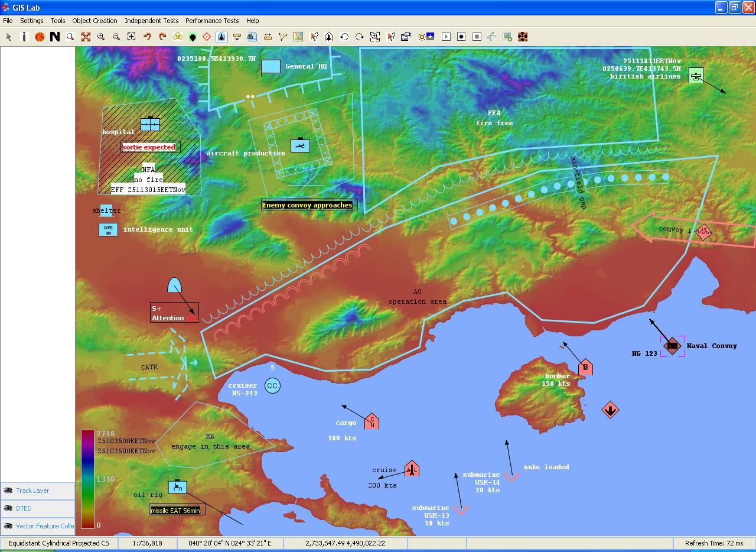The height and width of the screenshot is (552, 756).
Task: Toggle DTED layer visibility eye
Action: tap(8, 508)
